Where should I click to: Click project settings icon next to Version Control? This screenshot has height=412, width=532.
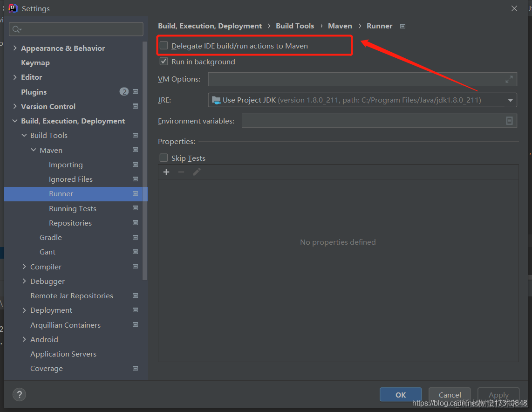click(x=136, y=106)
